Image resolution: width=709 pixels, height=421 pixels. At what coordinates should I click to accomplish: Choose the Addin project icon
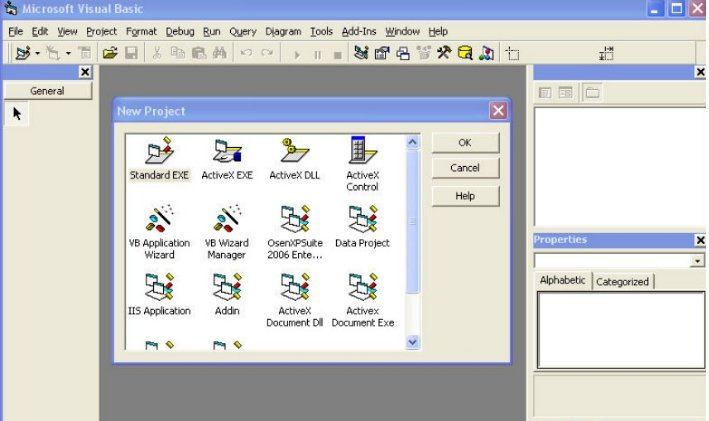(227, 287)
